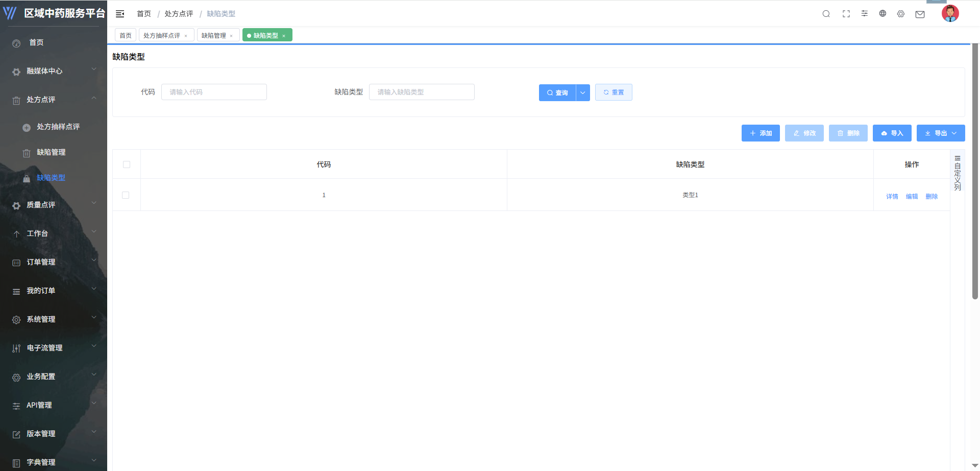Click 处方点评 in the breadcrumb
The width and height of the screenshot is (980, 471).
(179, 14)
